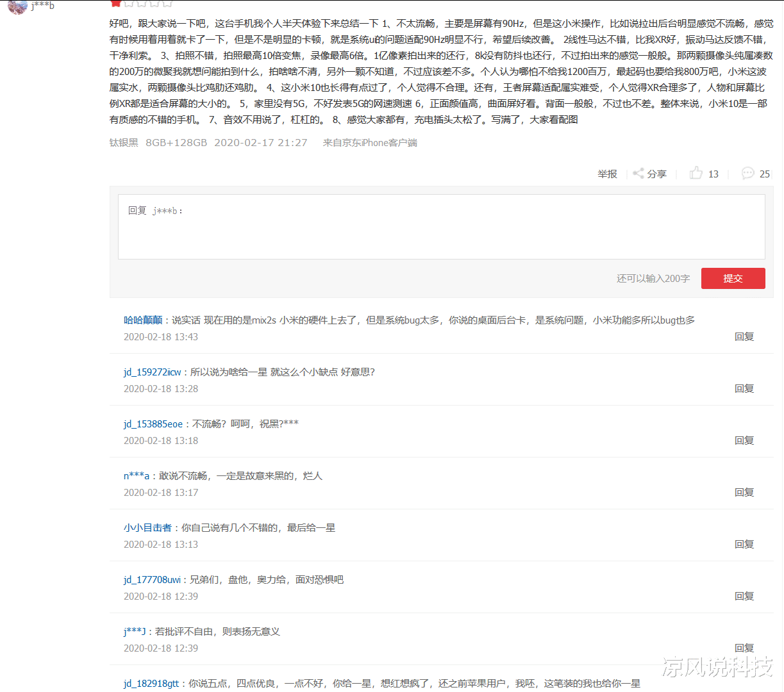Click into the 回复 j***b reply text box
The height and width of the screenshot is (692, 784).
tap(441, 227)
